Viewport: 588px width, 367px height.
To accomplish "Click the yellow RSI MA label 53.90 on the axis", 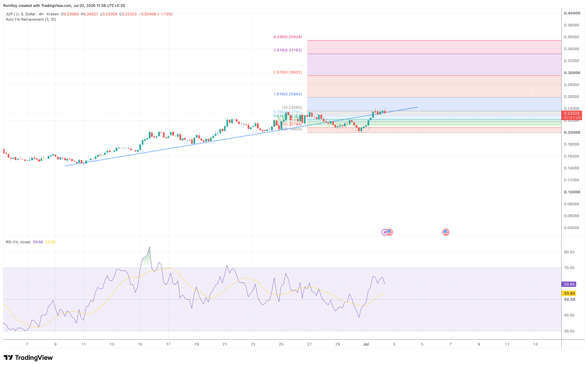I will tap(569, 293).
